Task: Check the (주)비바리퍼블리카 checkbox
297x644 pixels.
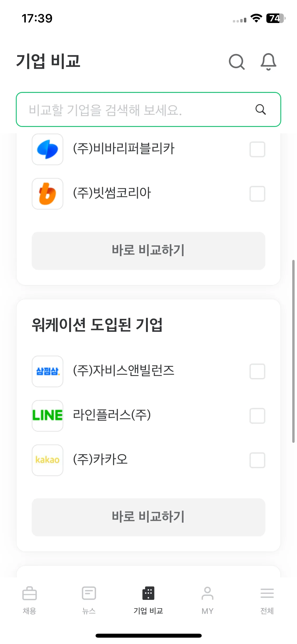Action: pos(257,149)
